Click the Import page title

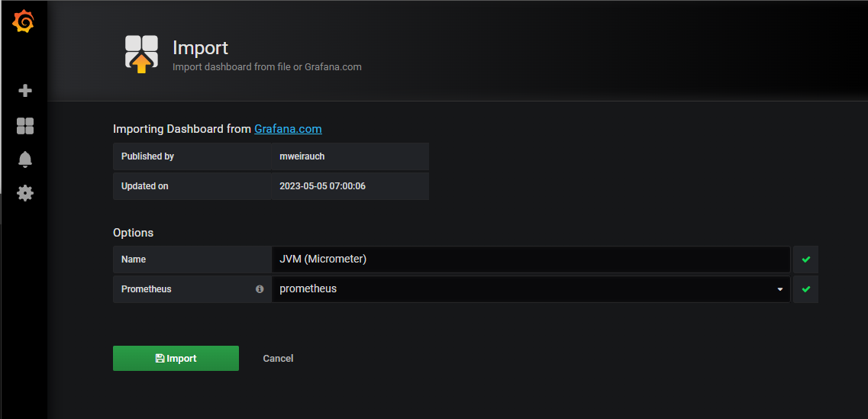coord(200,47)
